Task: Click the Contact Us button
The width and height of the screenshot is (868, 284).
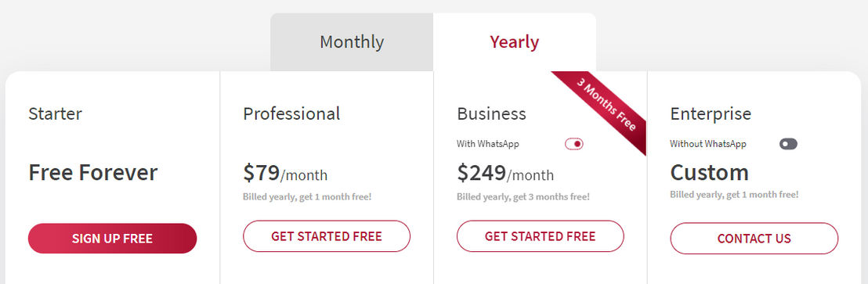Action: pos(754,239)
